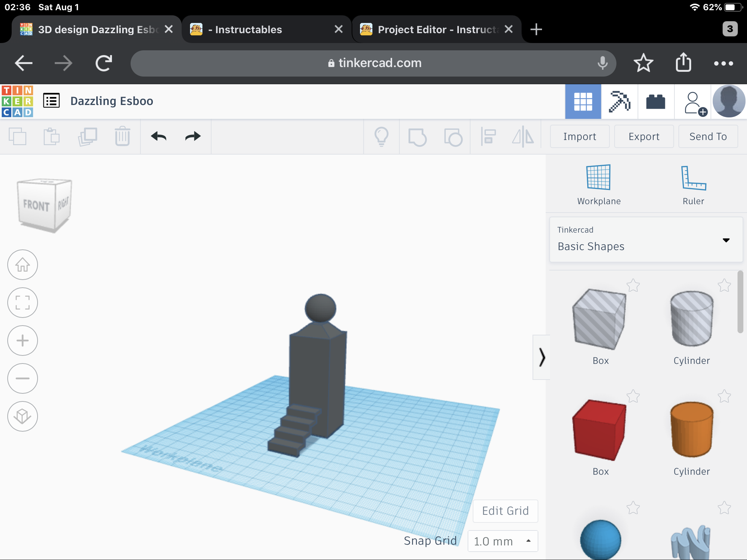Select the Ruler tool
This screenshot has width=747, height=560.
coord(693,184)
